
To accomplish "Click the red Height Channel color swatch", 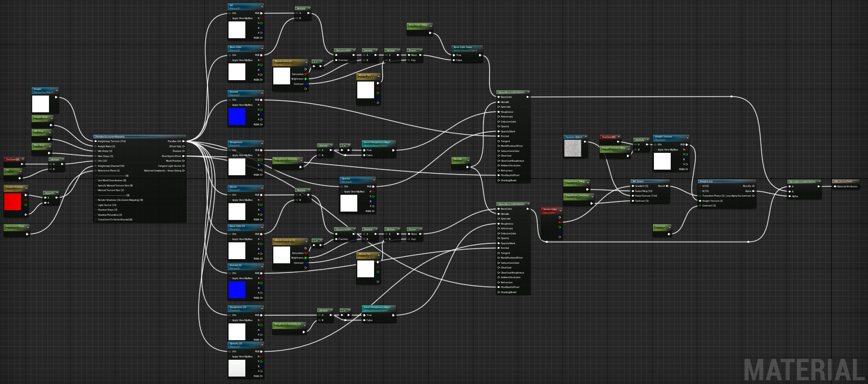I will tap(13, 202).
